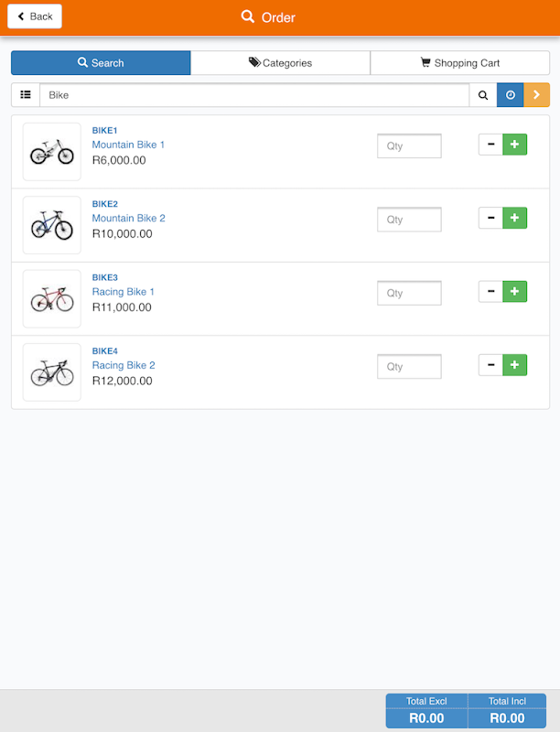Viewport: 560px width, 732px height.
Task: Toggle the list view icon
Action: (x=26, y=95)
